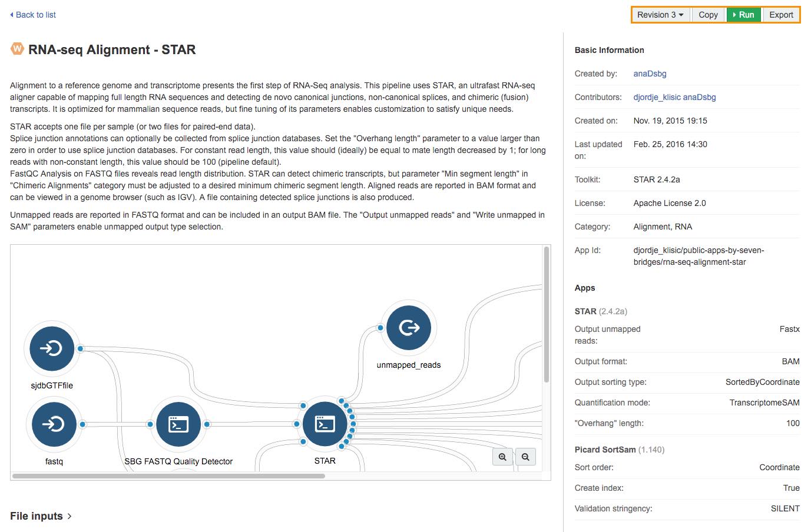This screenshot has height=532, width=811.
Task: Click the Output format BAM value
Action: 790,361
